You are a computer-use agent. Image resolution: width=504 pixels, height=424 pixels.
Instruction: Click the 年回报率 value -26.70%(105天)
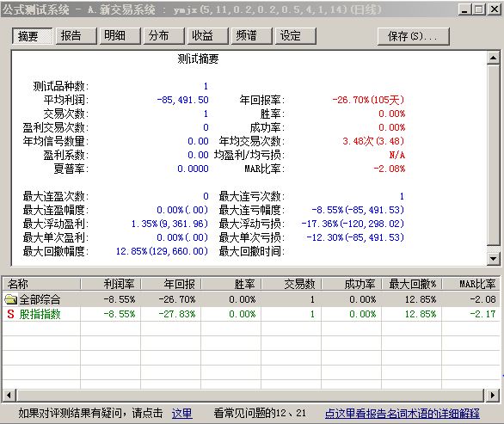pos(368,100)
